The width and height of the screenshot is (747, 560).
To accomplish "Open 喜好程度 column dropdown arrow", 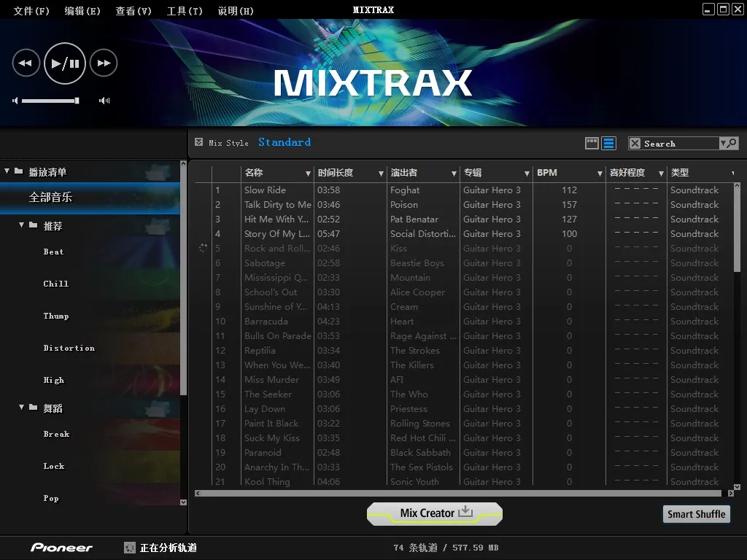I will [661, 174].
